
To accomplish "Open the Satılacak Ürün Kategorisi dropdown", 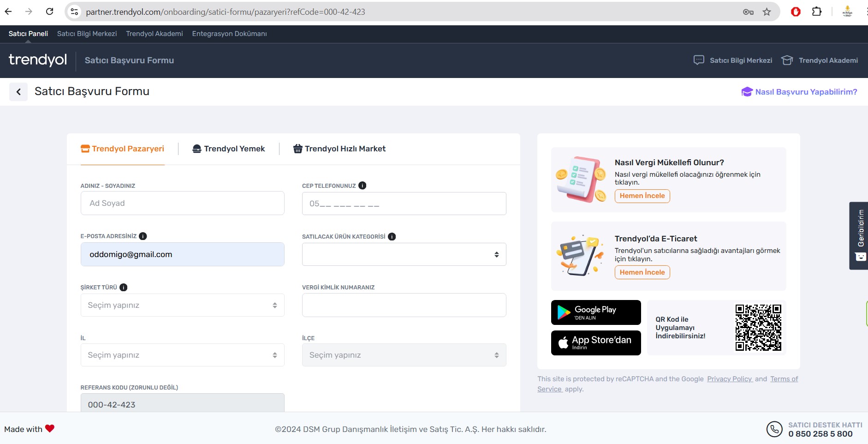I will click(404, 254).
